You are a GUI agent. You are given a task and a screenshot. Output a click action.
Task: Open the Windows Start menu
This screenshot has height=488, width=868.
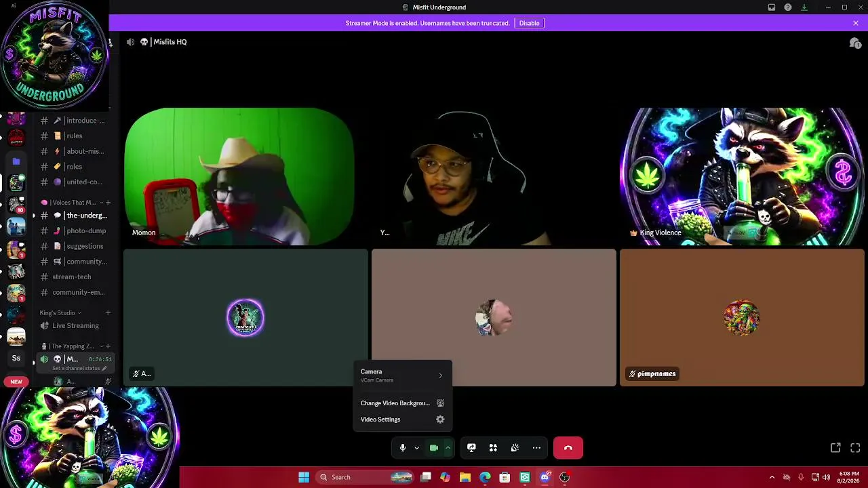304,477
